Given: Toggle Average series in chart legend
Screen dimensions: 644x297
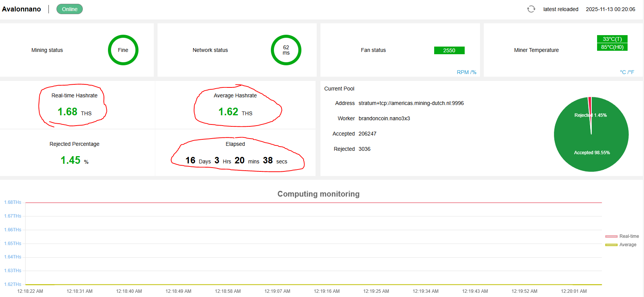Looking at the screenshot, I should pyautogui.click(x=621, y=245).
